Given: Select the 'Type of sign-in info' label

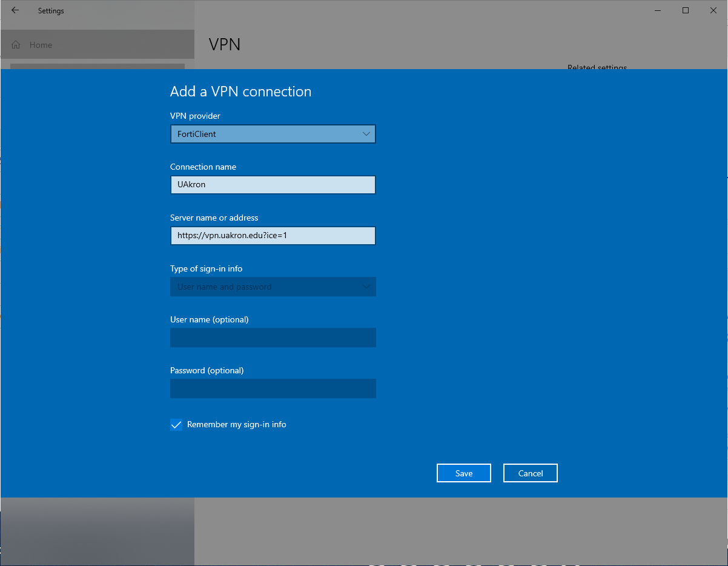Looking at the screenshot, I should 207,268.
